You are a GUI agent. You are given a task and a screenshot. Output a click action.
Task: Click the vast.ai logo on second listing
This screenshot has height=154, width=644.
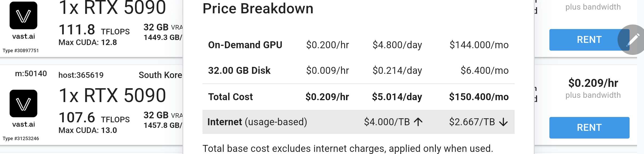pos(24,103)
